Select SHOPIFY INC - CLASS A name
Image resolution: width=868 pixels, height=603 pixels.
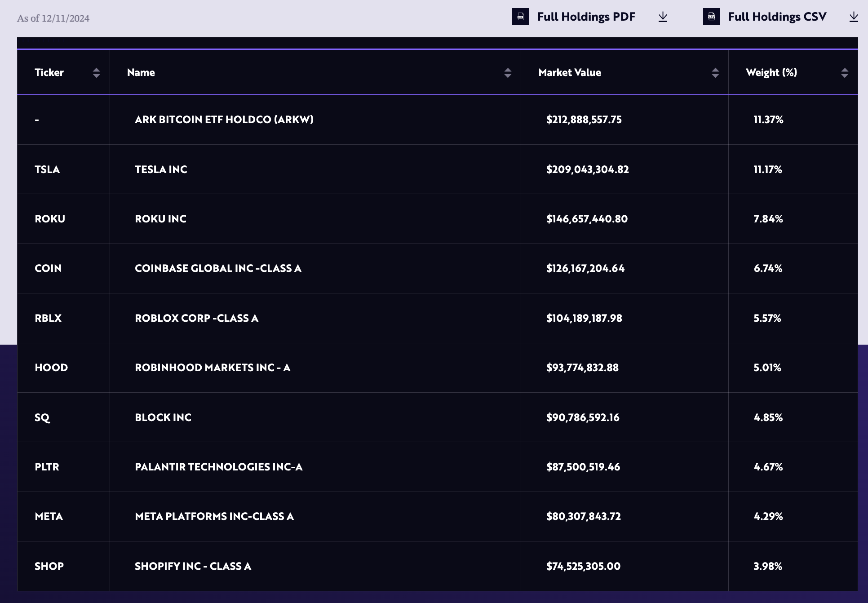(x=193, y=566)
